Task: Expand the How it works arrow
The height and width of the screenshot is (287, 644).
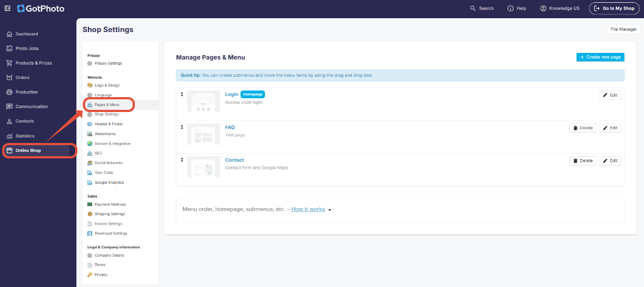Action: pos(330,210)
